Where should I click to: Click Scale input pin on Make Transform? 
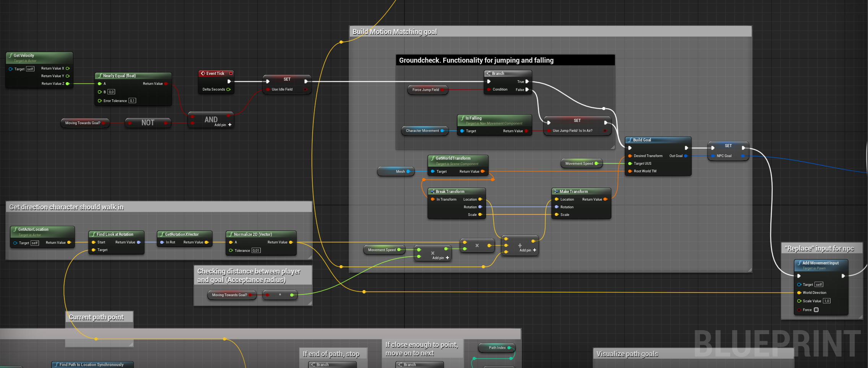(x=557, y=215)
